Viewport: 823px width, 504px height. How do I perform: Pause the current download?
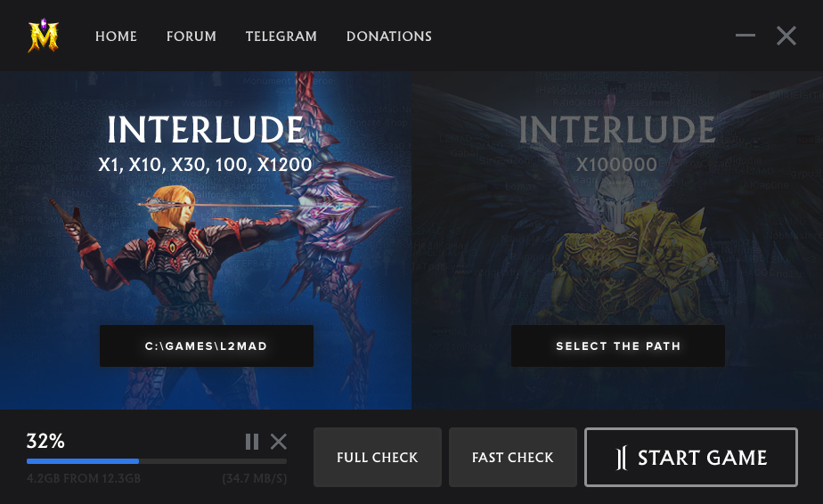(252, 442)
